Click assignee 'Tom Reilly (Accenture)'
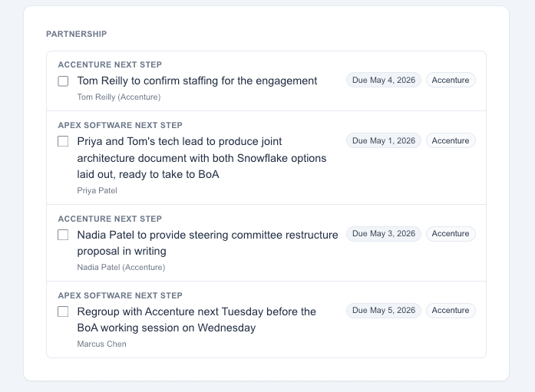The width and height of the screenshot is (535, 392). point(119,97)
